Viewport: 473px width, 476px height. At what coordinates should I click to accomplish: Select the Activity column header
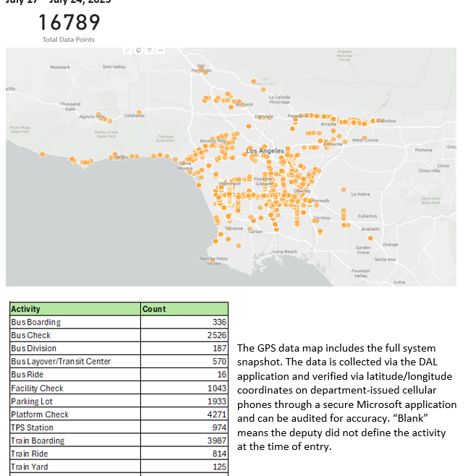25,309
